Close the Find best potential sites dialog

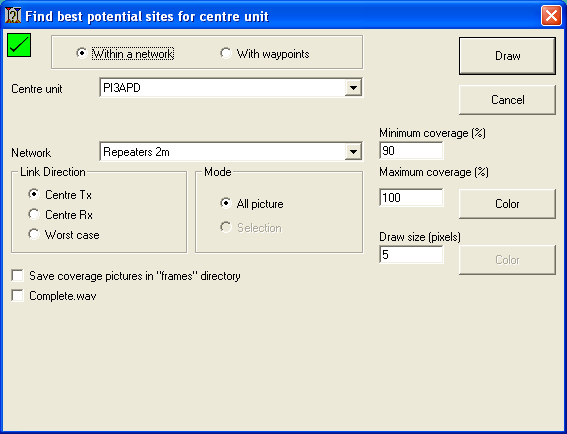(551, 16)
